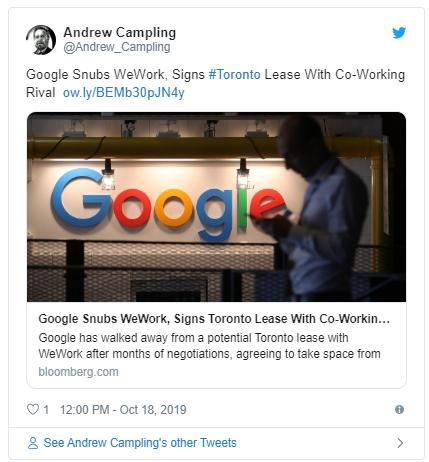Screen dimensions: 429x462
Task: Click the Twitter bird logo icon
Action: [399, 33]
